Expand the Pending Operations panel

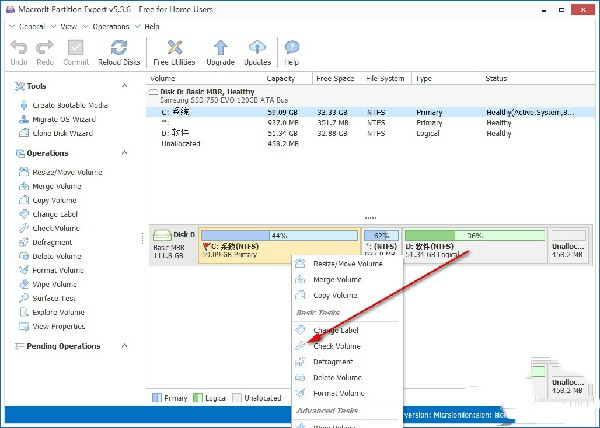click(124, 347)
